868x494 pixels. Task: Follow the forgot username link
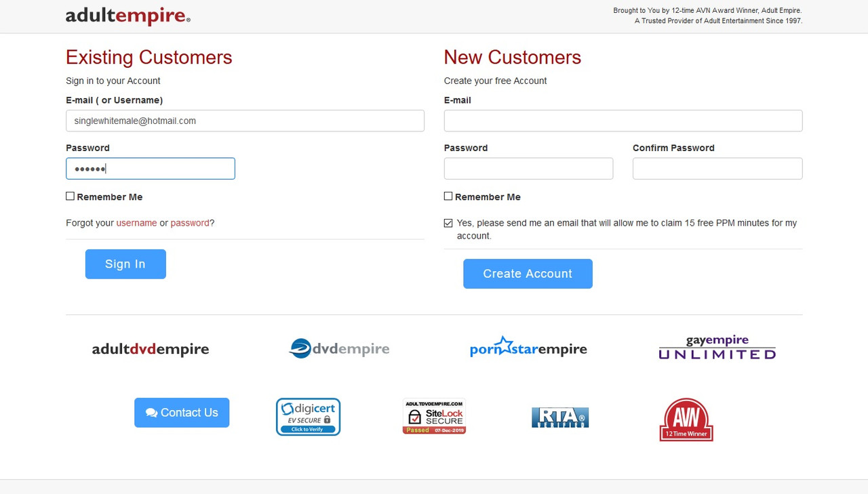pyautogui.click(x=136, y=223)
